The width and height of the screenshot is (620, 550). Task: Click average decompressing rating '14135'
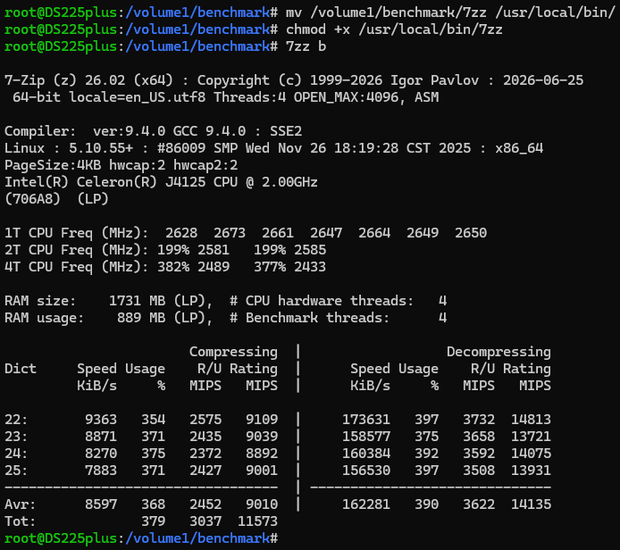click(x=531, y=505)
